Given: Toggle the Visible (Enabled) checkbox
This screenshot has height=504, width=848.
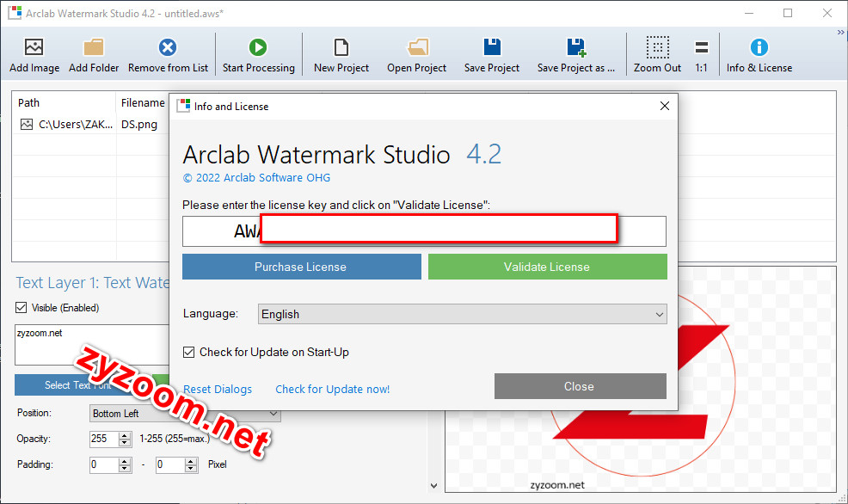Looking at the screenshot, I should tap(22, 308).
